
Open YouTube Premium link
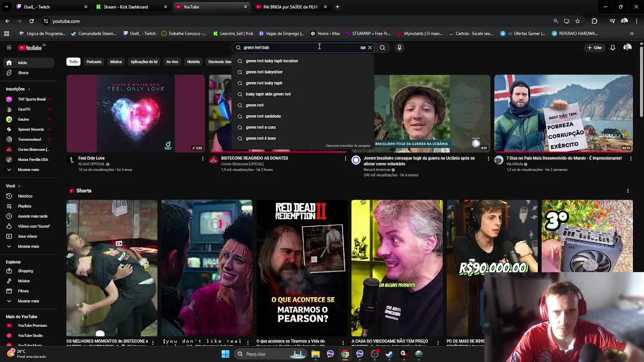[29, 326]
